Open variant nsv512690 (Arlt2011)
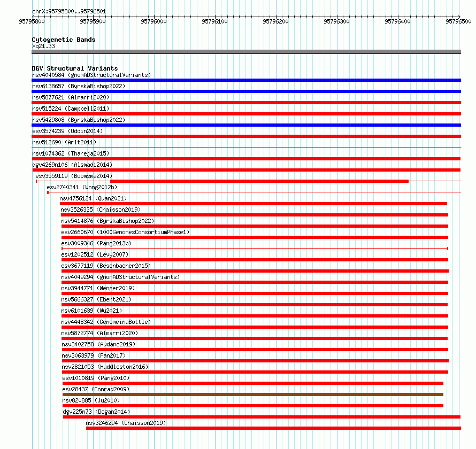The width and height of the screenshot is (476, 449). coord(64,142)
